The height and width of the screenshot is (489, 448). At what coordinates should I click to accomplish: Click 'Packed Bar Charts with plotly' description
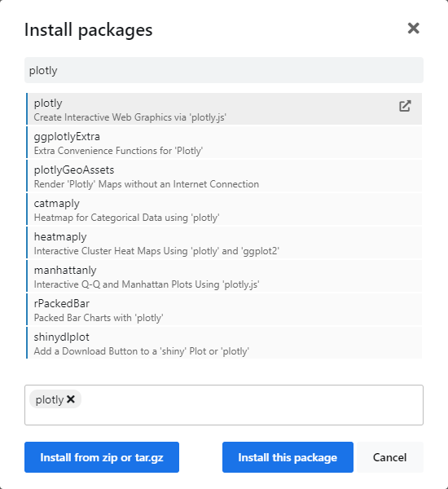[99, 318]
